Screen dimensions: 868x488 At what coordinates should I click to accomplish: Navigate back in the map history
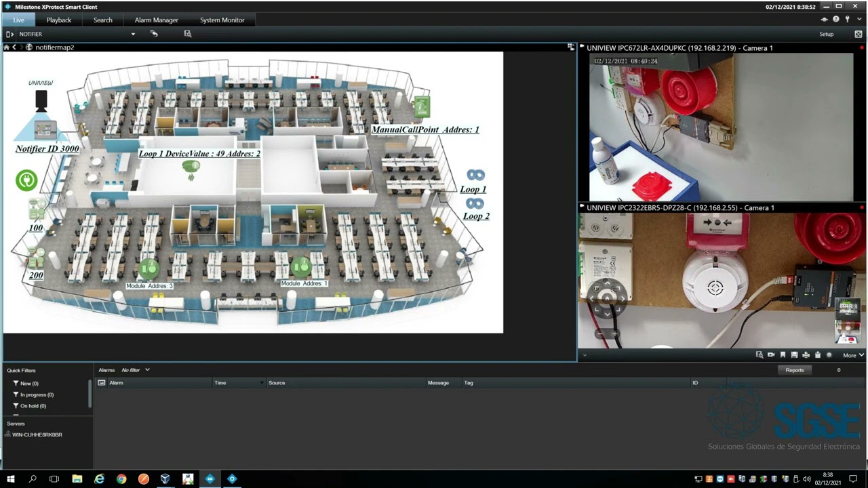[x=14, y=47]
